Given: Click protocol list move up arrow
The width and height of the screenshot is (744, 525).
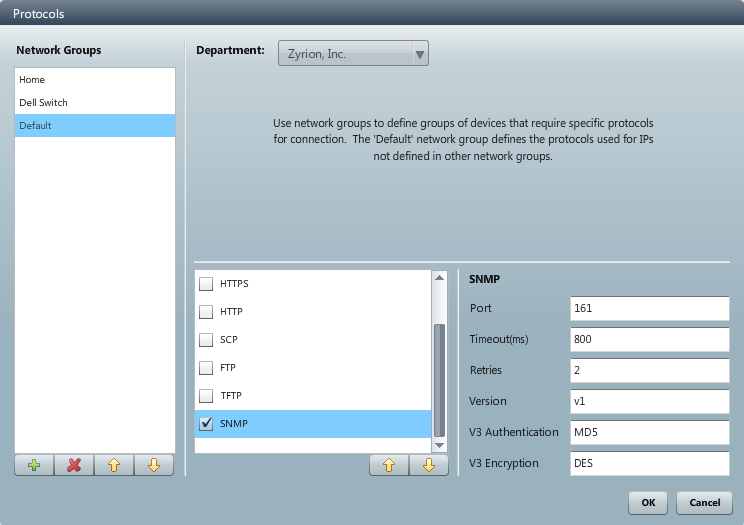Looking at the screenshot, I should pyautogui.click(x=389, y=466).
